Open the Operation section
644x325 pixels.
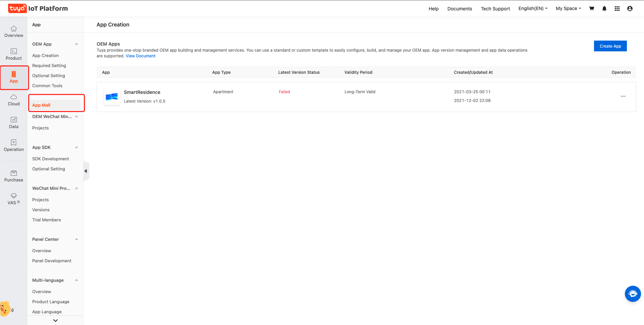coord(13,145)
